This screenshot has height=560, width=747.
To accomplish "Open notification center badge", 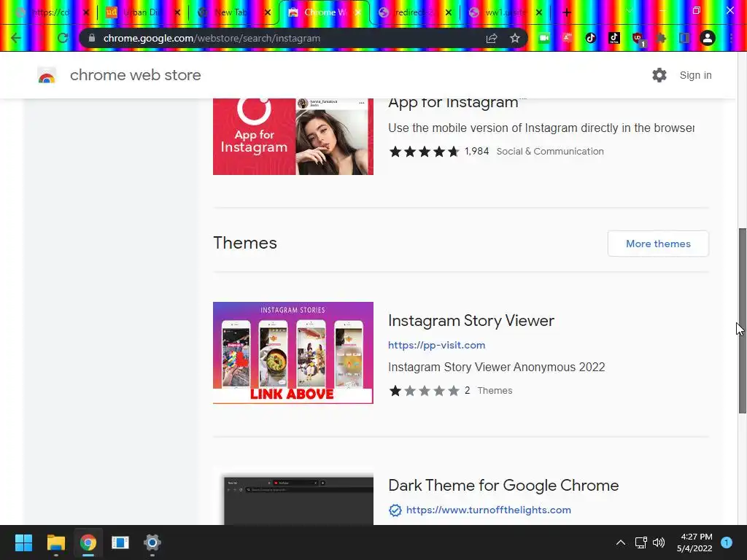I will click(727, 542).
